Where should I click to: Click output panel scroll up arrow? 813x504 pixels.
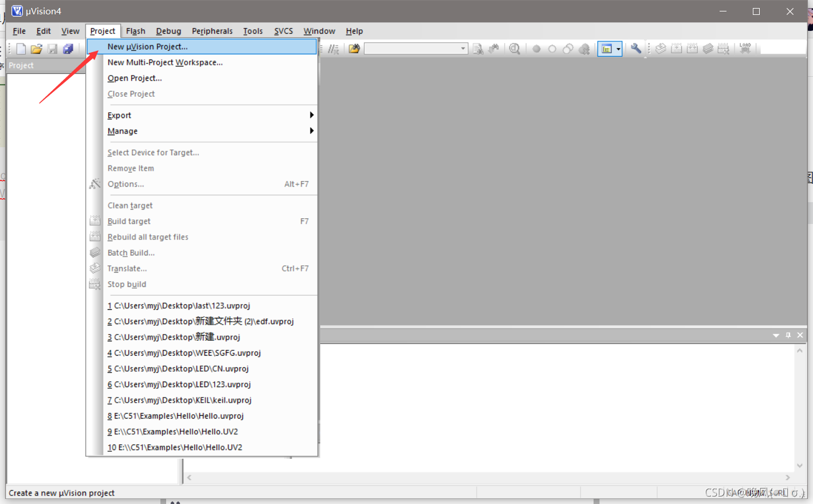[800, 351]
